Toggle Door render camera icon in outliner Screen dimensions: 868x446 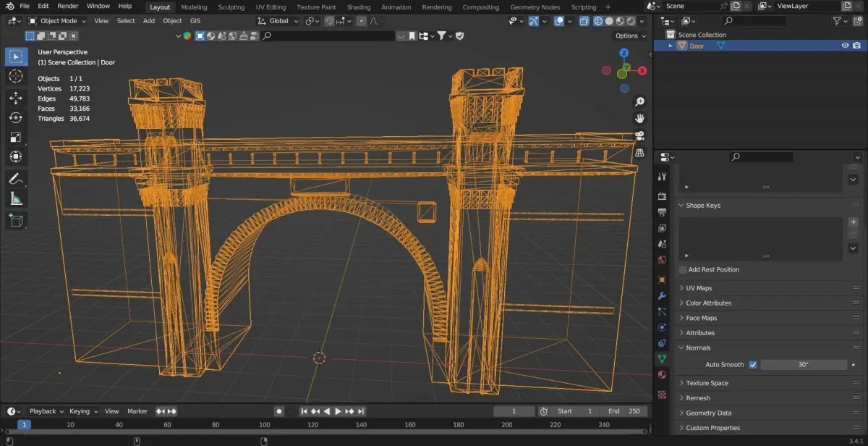pyautogui.click(x=857, y=46)
